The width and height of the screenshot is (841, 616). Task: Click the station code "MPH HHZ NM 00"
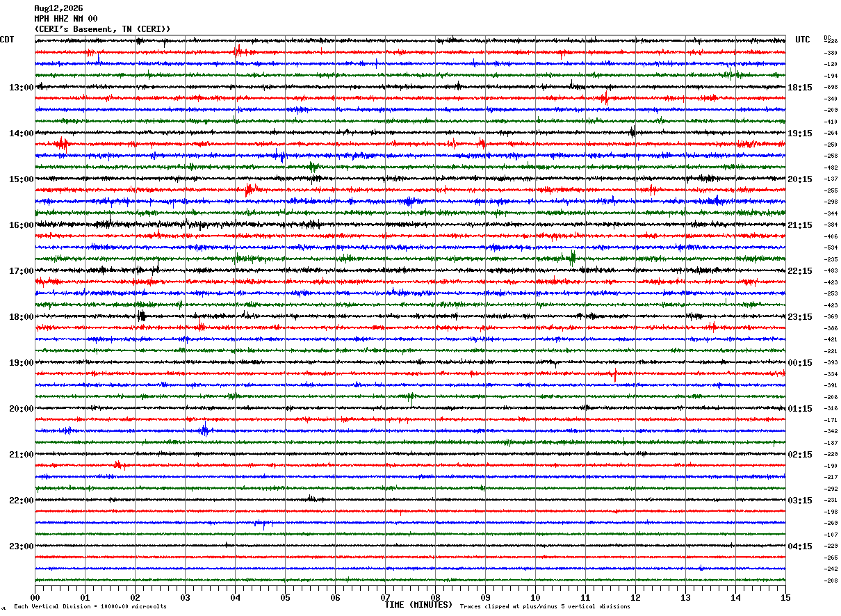[x=66, y=19]
